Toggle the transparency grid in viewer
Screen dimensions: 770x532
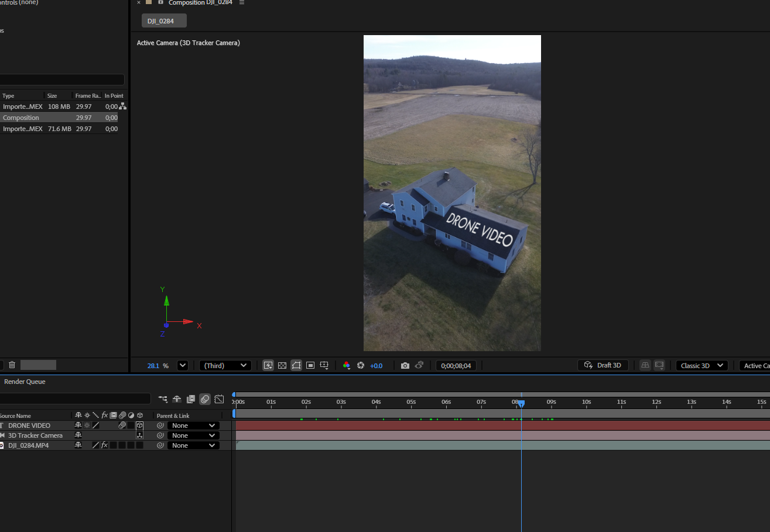282,366
